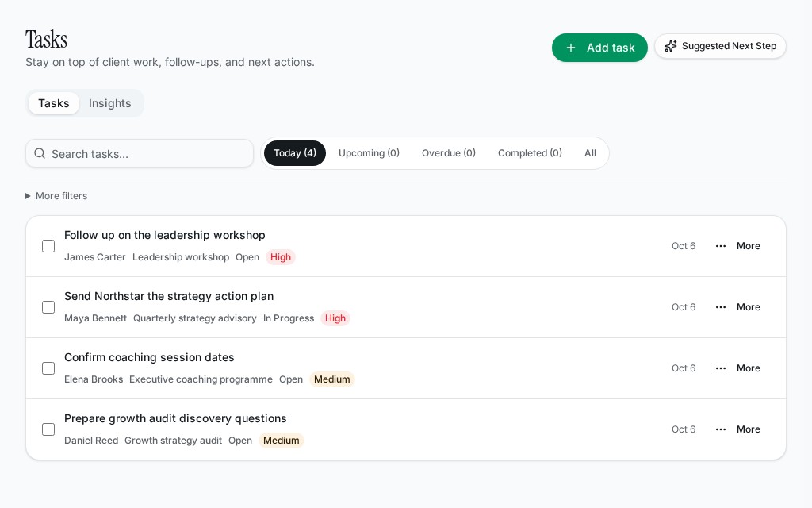Click the Maya Bennett client name
Image resolution: width=812 pixels, height=508 pixels.
point(95,318)
